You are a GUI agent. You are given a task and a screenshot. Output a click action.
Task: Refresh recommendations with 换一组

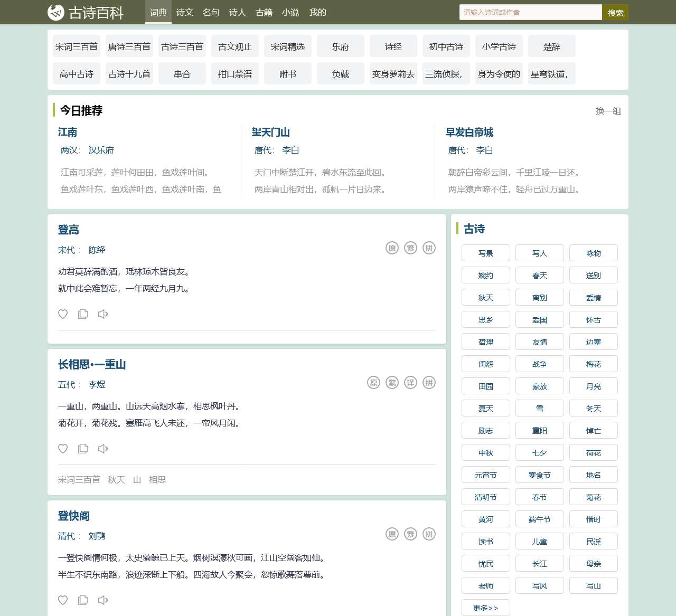[x=608, y=111]
